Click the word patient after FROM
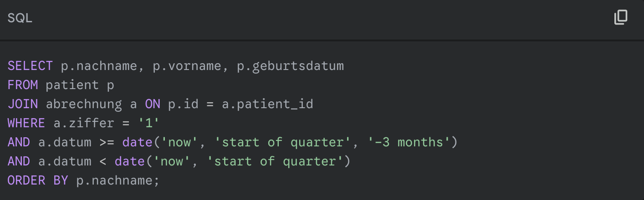This screenshot has width=644, height=200. pyautogui.click(x=72, y=85)
